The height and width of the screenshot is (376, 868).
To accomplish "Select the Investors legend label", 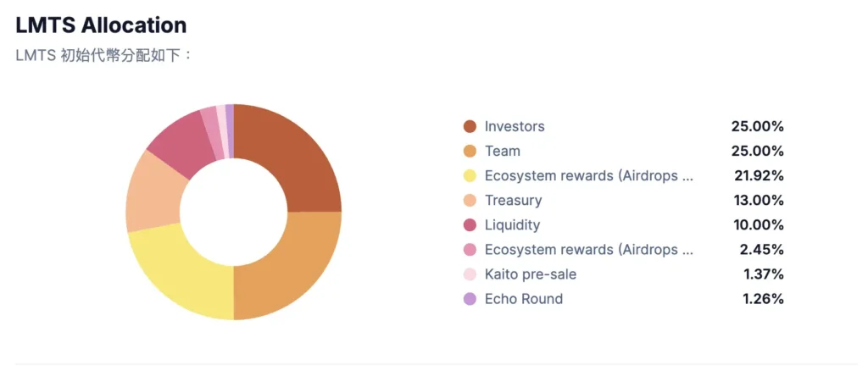I will [x=515, y=127].
